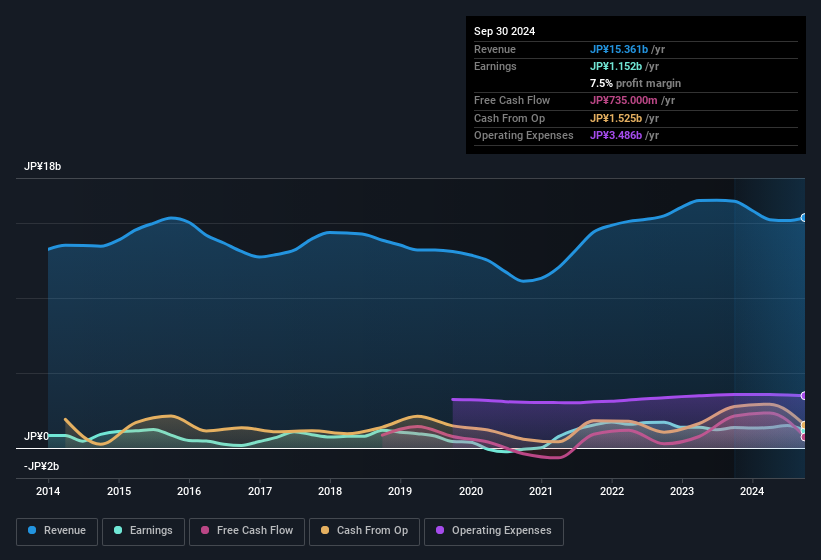
Task: Click the purple Operating Expenses dot
Action: 441,531
